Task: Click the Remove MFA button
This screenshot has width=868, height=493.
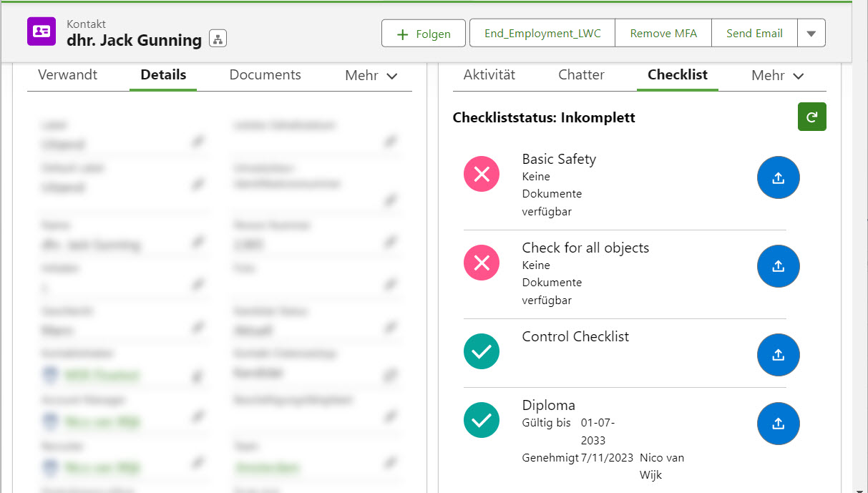Action: [663, 34]
